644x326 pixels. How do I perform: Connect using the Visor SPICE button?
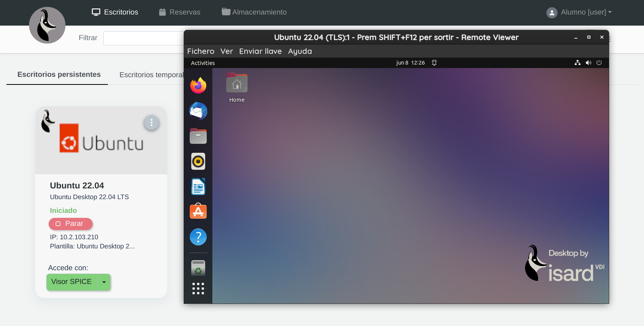tap(72, 282)
